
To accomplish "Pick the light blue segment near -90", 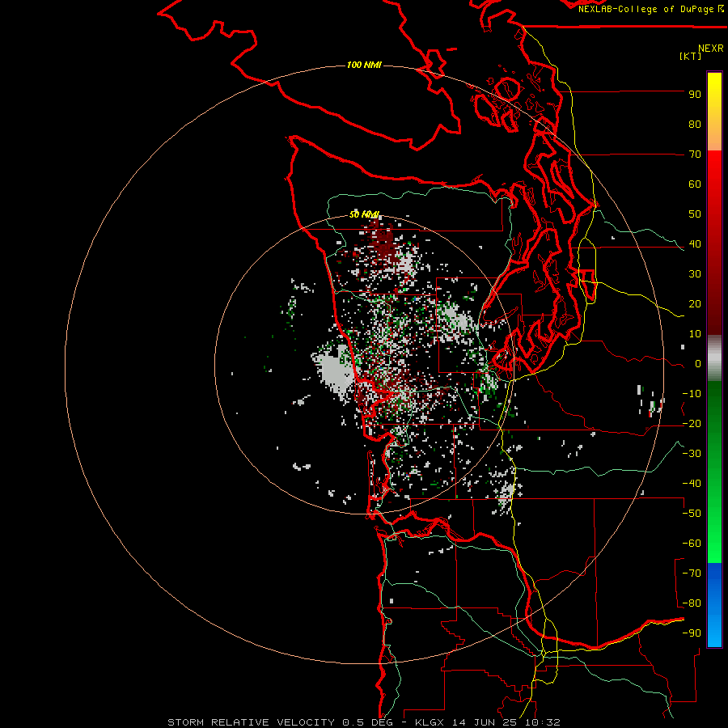I will click(714, 632).
